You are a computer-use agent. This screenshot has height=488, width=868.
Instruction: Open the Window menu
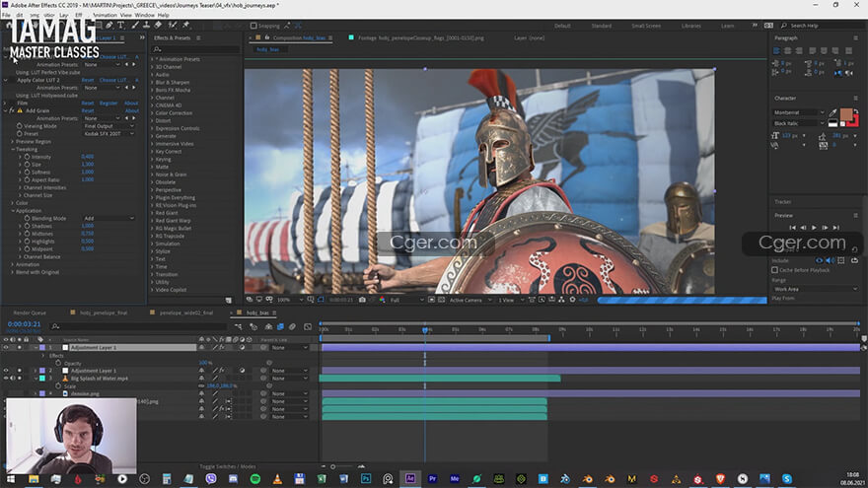(x=144, y=15)
